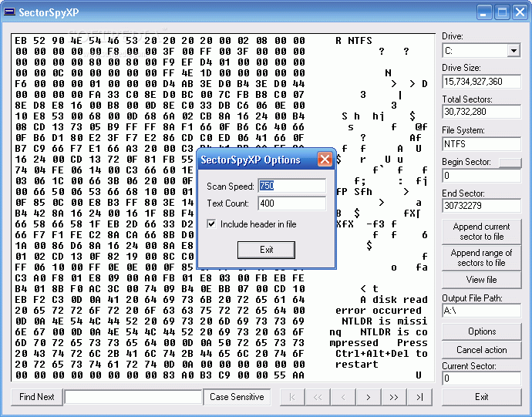Close the SectorSpyXP main window
Viewport: 532px width, 417px height.
[x=520, y=12]
